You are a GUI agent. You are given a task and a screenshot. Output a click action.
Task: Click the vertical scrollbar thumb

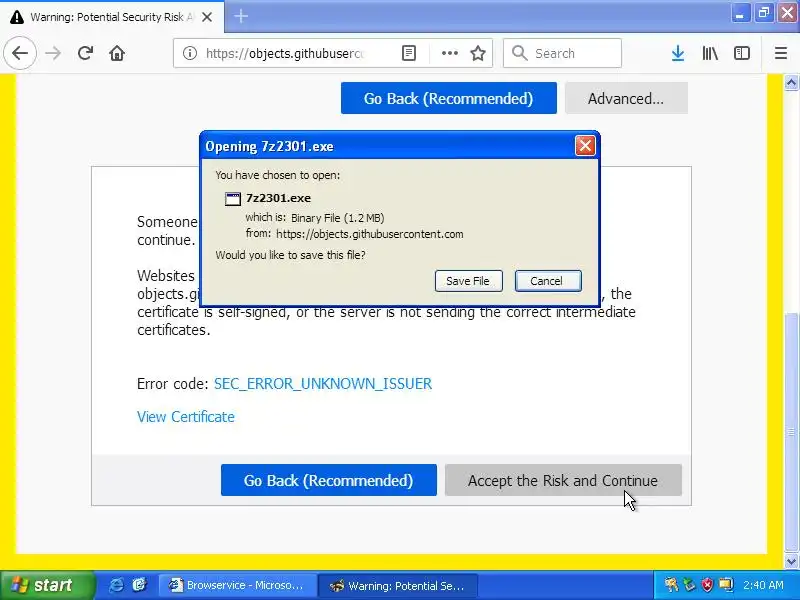click(791, 432)
